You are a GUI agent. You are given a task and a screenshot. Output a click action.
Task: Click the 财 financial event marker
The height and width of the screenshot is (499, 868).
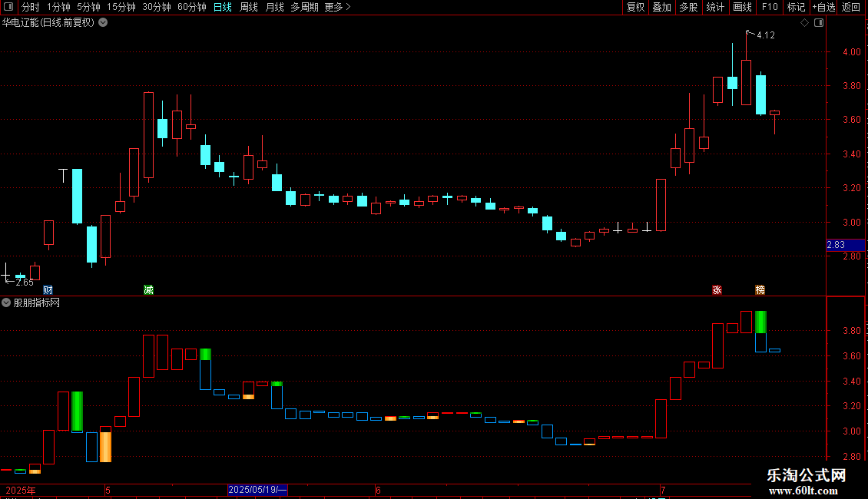coord(48,290)
